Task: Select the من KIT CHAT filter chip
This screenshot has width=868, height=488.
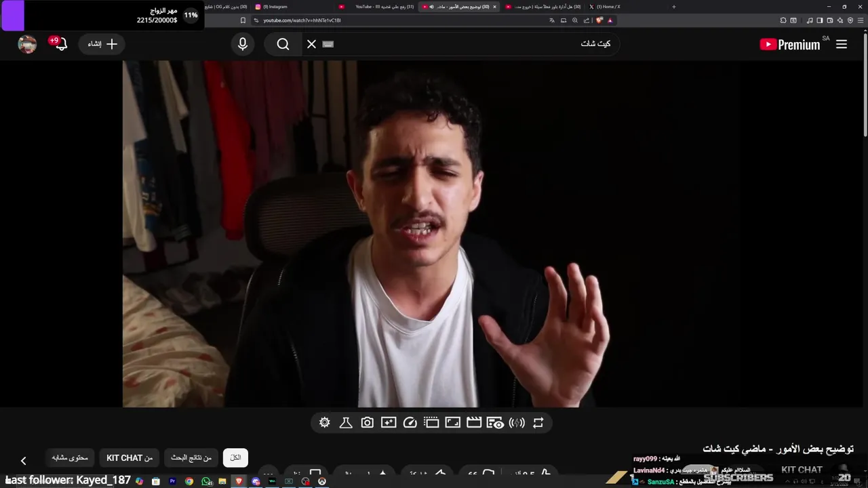Action: pos(130,457)
